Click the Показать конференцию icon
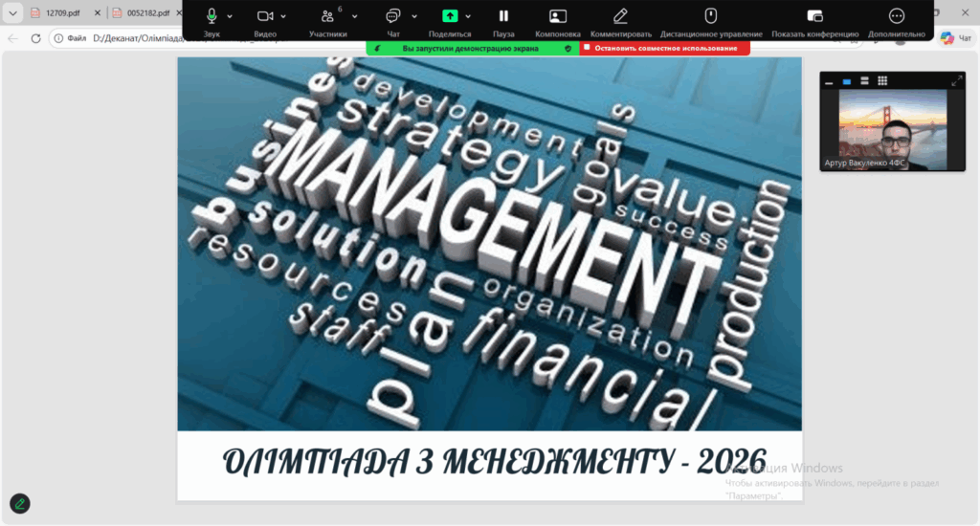This screenshot has width=980, height=526. pyautogui.click(x=815, y=16)
